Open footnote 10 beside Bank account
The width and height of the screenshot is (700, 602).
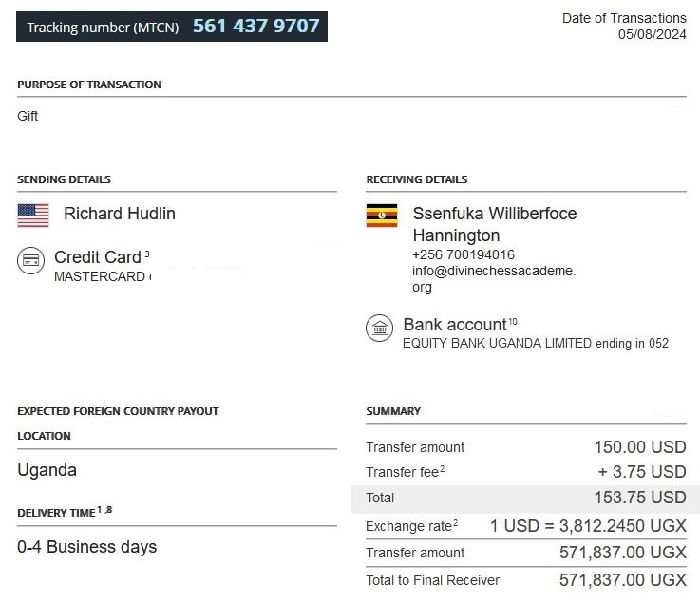(x=512, y=322)
